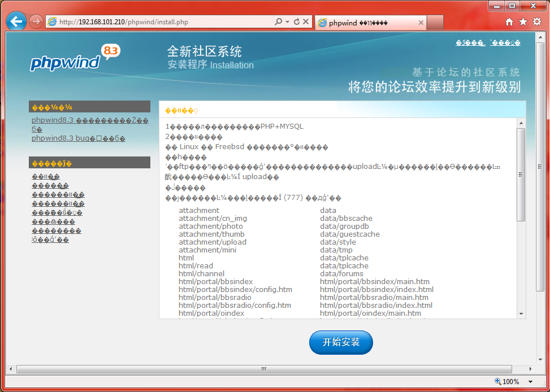
Task: Click the search magnifier in address bar
Action: [x=279, y=21]
